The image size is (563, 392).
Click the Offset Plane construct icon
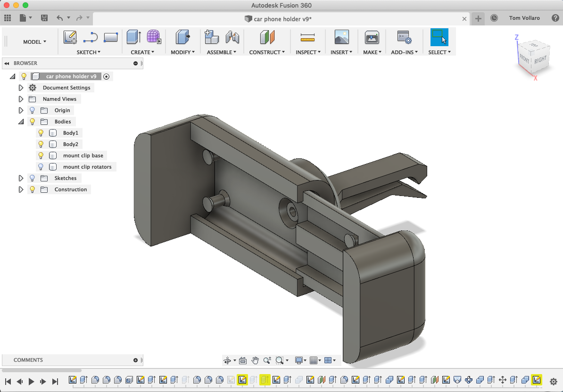pos(267,37)
